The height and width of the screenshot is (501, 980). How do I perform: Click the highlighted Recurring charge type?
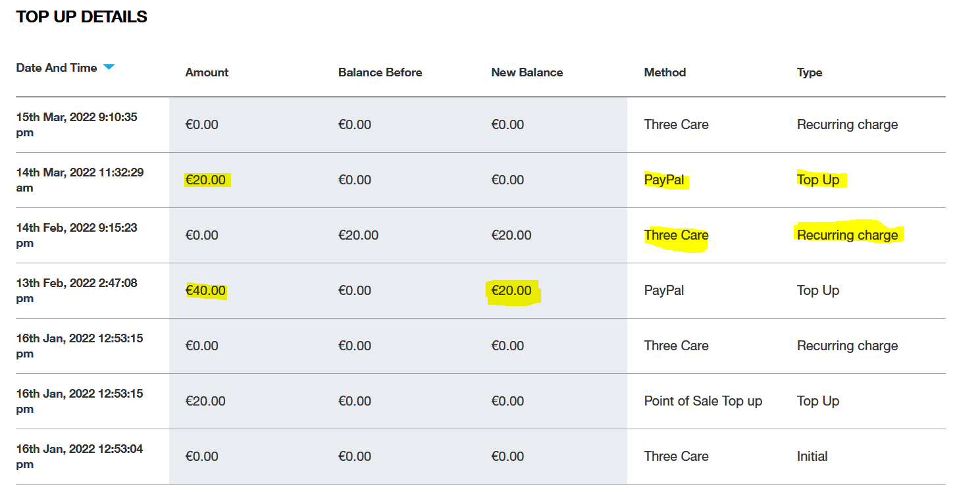click(x=847, y=235)
